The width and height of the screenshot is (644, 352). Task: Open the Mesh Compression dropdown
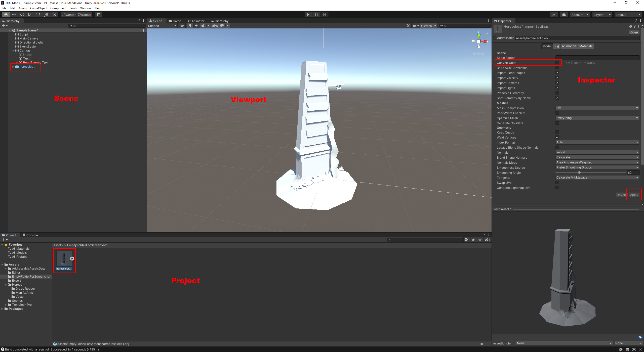click(x=597, y=108)
